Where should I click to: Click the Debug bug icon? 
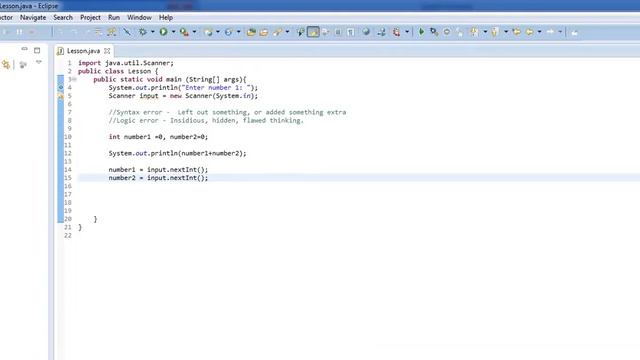[142, 32]
